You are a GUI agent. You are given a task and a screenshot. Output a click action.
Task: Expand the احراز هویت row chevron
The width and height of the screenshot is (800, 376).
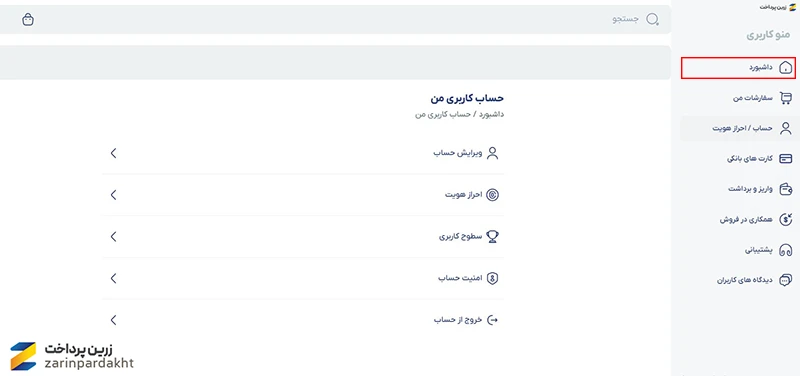[x=113, y=195]
